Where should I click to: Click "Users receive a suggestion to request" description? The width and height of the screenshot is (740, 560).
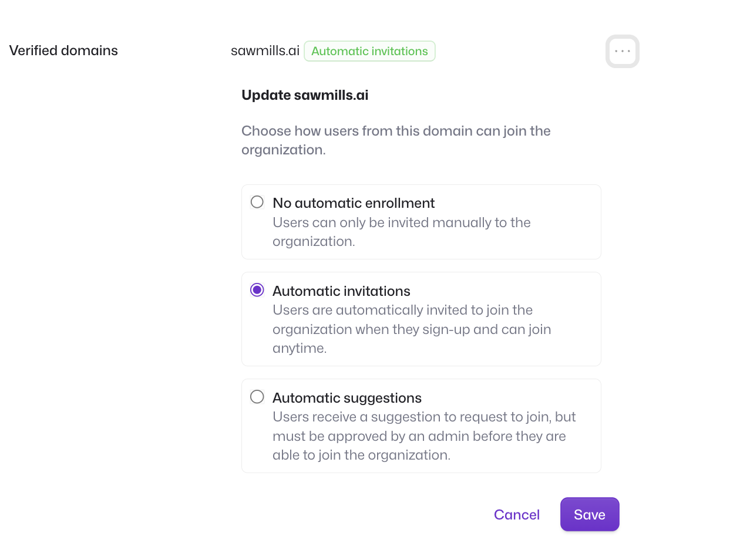pos(424,436)
